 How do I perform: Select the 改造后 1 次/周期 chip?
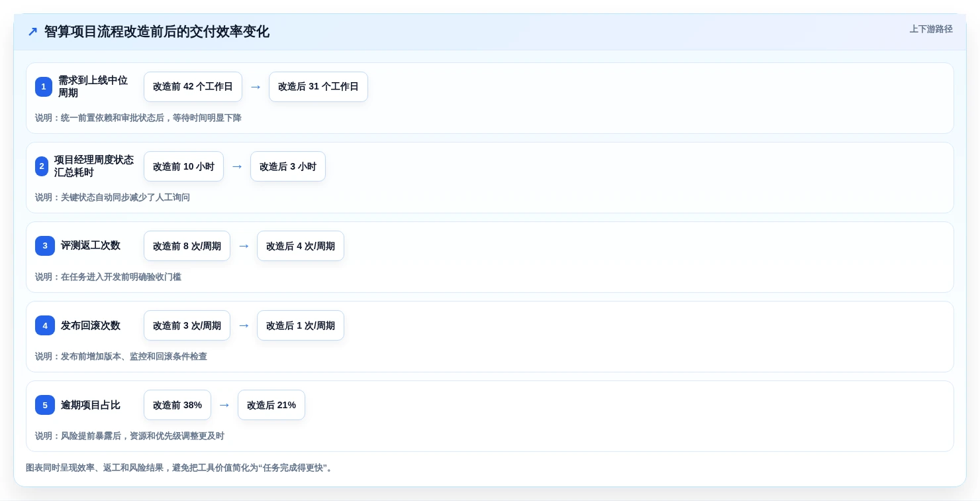pos(301,325)
